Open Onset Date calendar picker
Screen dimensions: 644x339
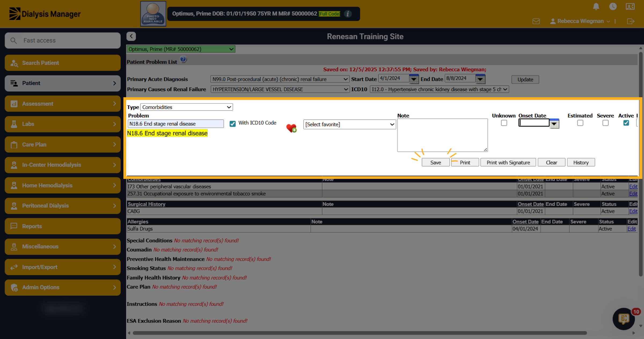pos(554,124)
